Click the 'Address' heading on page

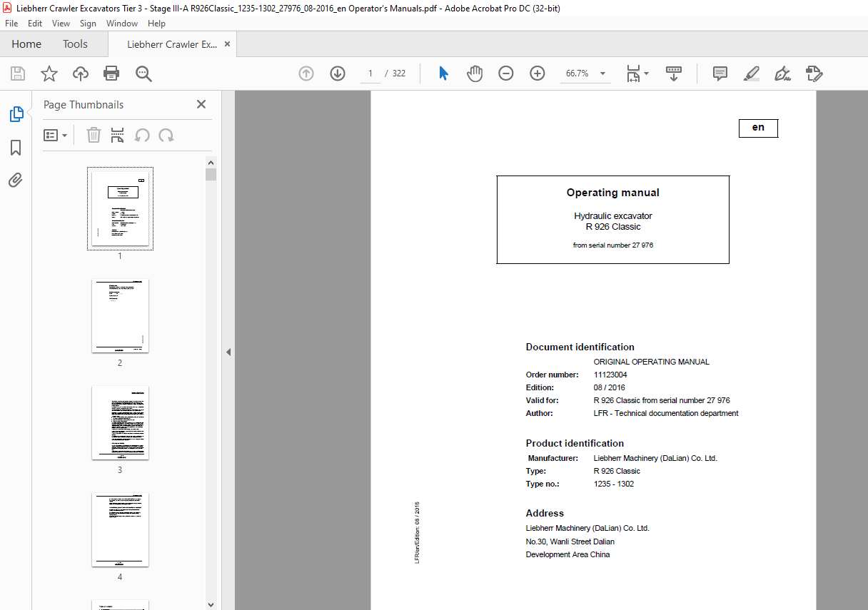coord(545,513)
